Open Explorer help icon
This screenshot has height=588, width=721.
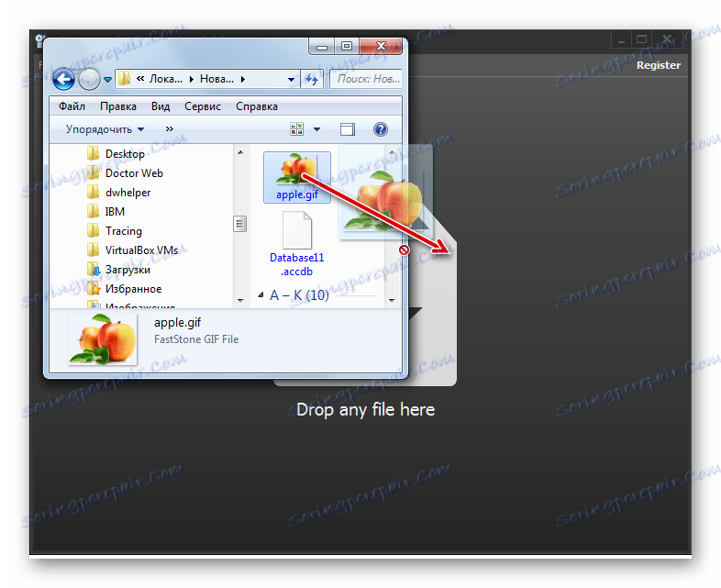381,129
